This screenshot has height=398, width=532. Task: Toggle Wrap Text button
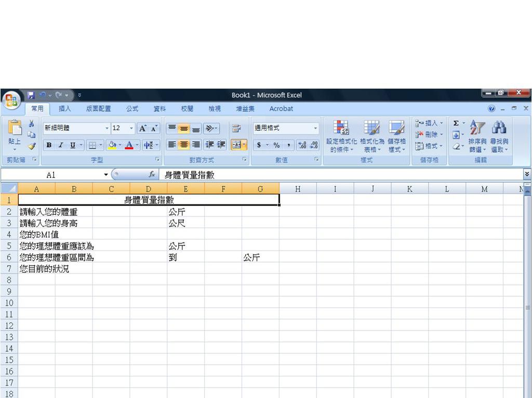click(x=236, y=128)
